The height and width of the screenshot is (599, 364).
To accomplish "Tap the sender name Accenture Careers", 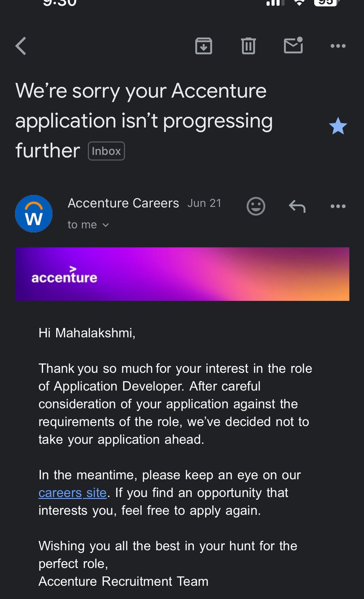I will (123, 203).
